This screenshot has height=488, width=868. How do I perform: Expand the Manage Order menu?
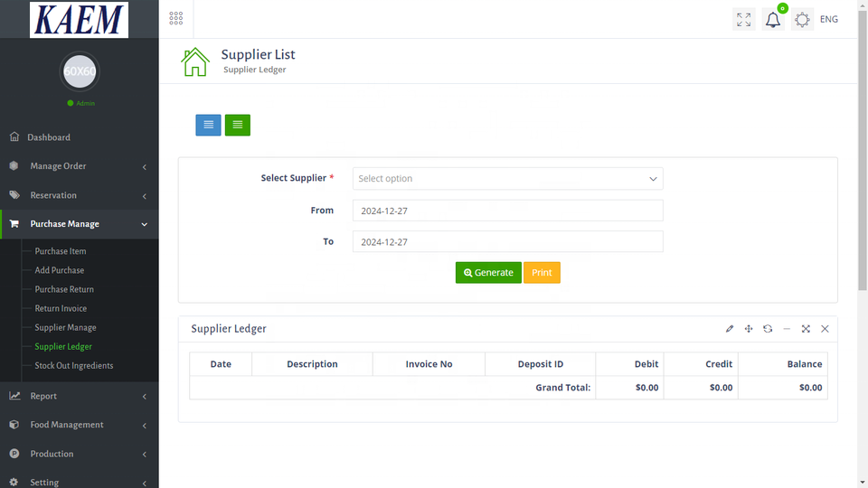point(80,166)
